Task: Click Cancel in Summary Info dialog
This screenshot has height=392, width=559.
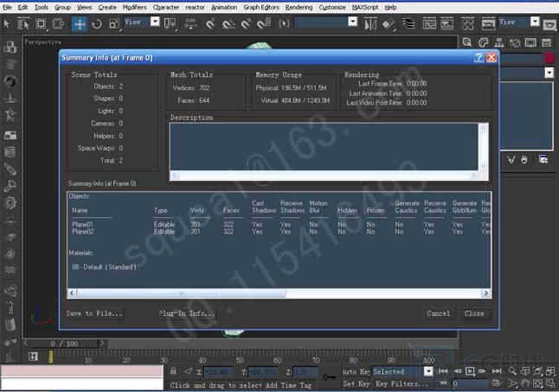Action: pyautogui.click(x=439, y=313)
